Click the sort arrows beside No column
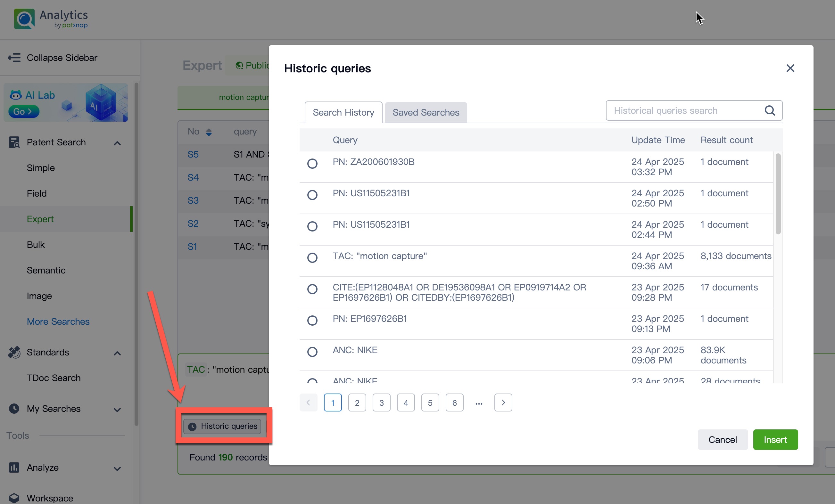Viewport: 835px width, 504px height. pos(209,132)
